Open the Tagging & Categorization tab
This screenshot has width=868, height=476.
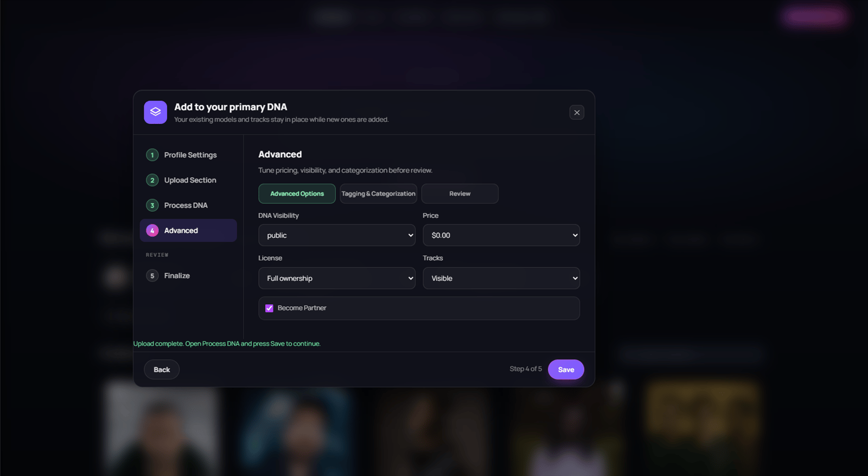pos(378,194)
